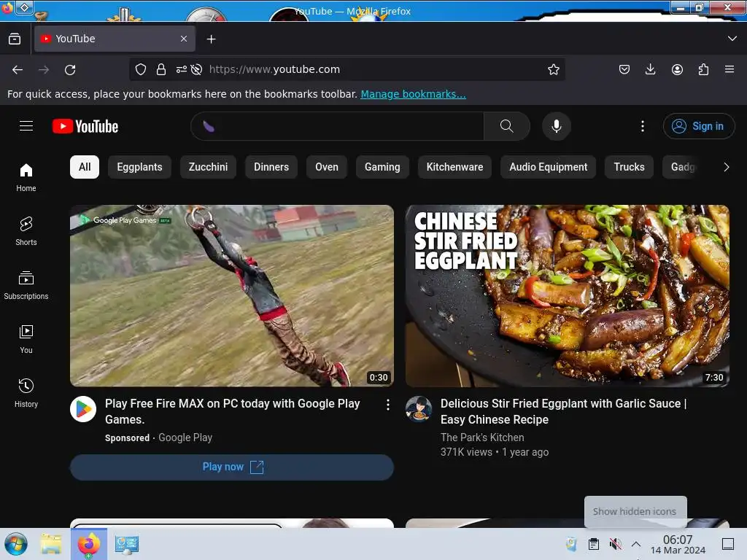747x560 pixels.
Task: Show more category chips arrow
Action: pos(726,167)
